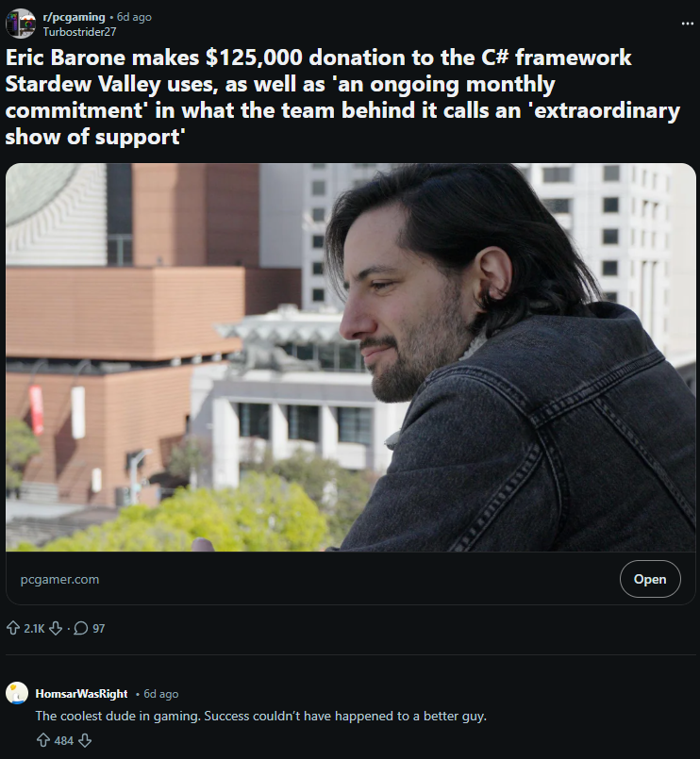Upvote HomsarWasRight's comment
Screen dimensions: 700x759
(43, 740)
